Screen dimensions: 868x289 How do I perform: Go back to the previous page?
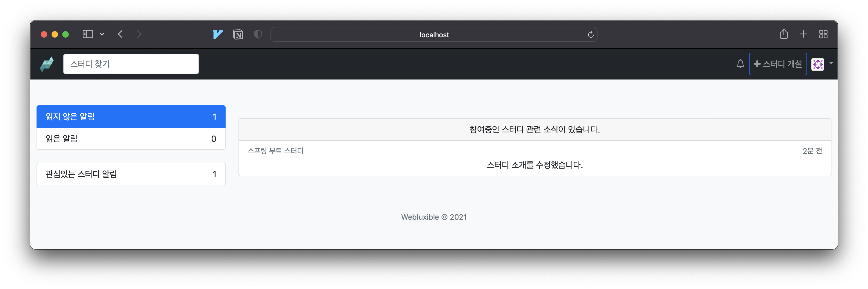click(x=120, y=34)
